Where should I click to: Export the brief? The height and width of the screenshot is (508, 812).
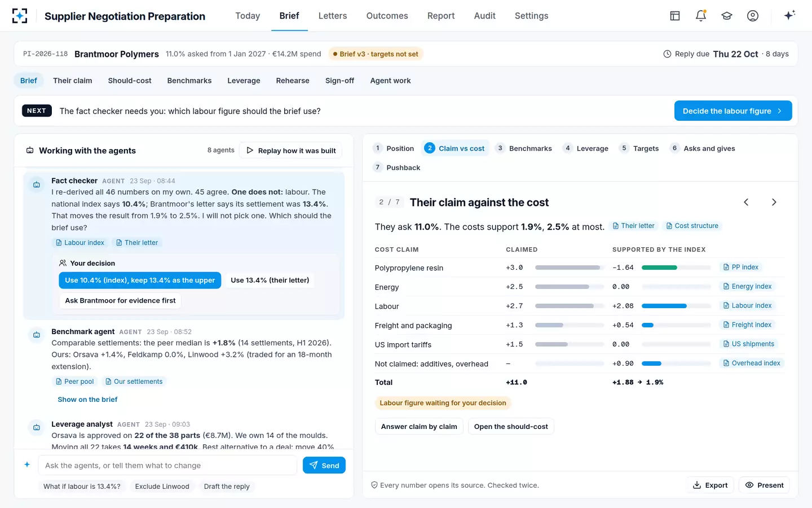pyautogui.click(x=710, y=485)
